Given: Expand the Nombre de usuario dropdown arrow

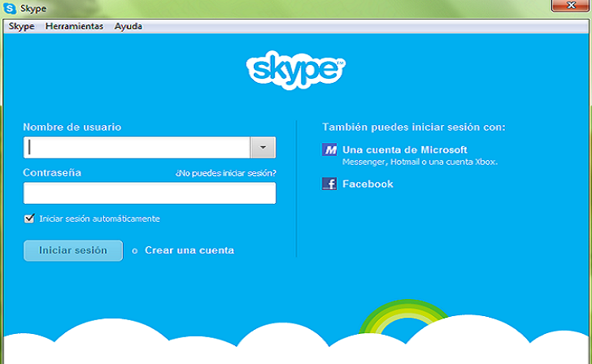Looking at the screenshot, I should click(263, 147).
